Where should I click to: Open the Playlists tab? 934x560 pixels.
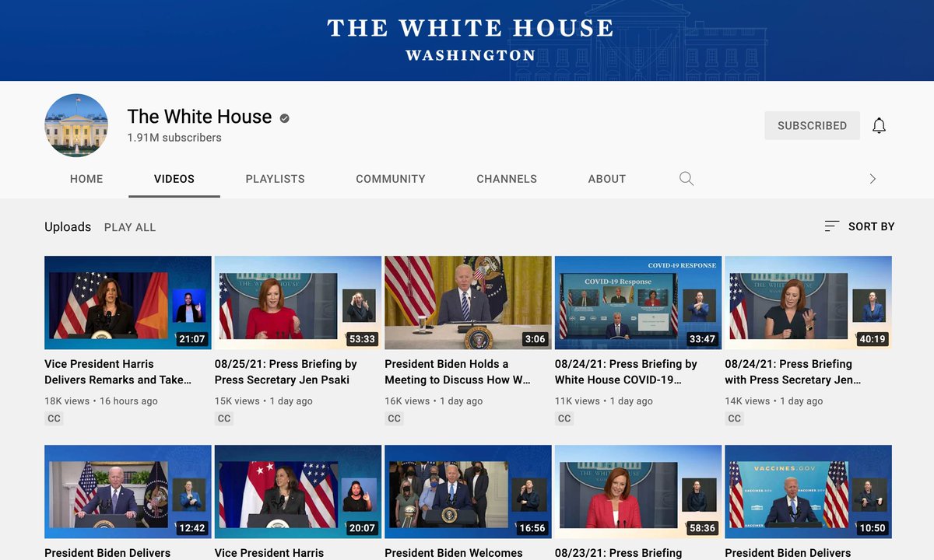(276, 179)
